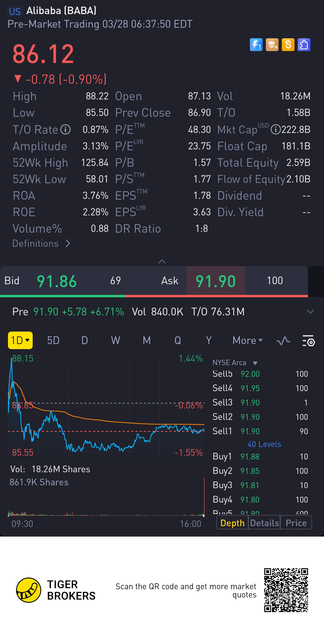Tap the purple share icon

[x=304, y=45]
